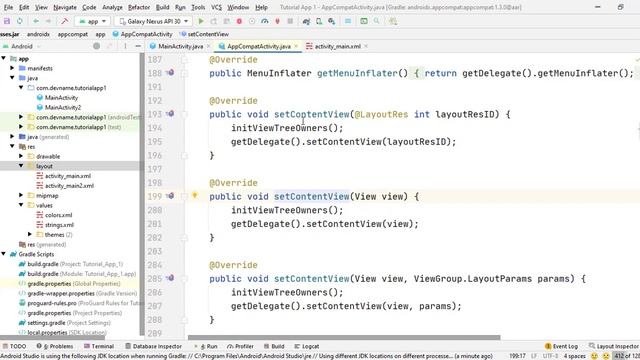Click the Search Everywhere magnifier icon
Image resolution: width=640 pixels, height=360 pixels.
click(376, 21)
